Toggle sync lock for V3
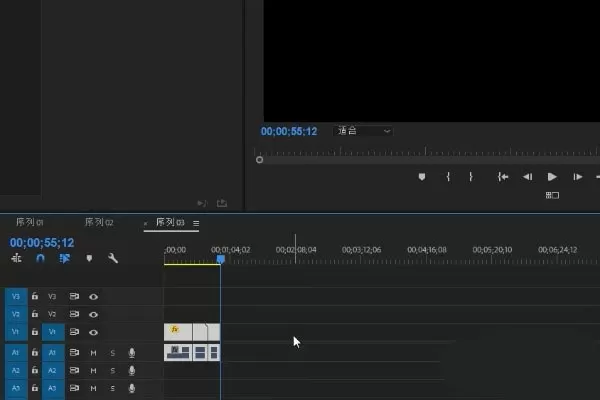 coord(74,296)
